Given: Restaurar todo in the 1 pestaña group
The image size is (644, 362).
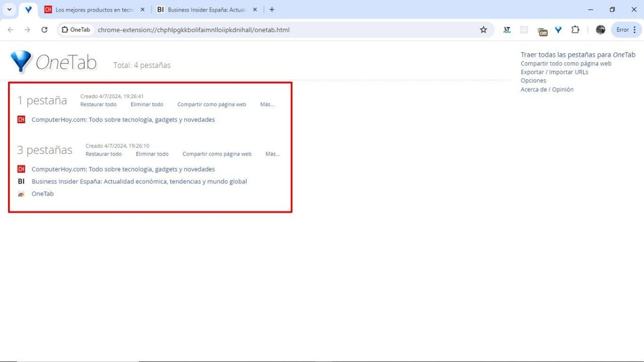Looking at the screenshot, I should coord(98,104).
